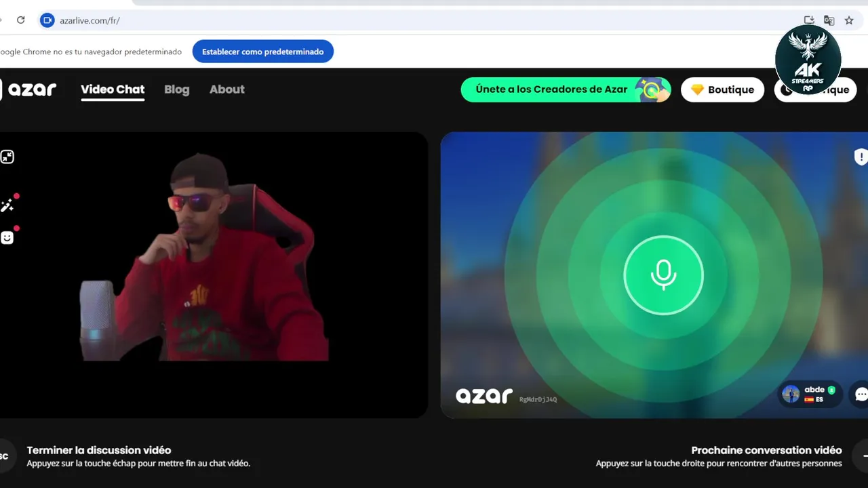Screen dimensions: 868x488
Task: Click the minimize video icon on left panel
Action: pos(7,157)
